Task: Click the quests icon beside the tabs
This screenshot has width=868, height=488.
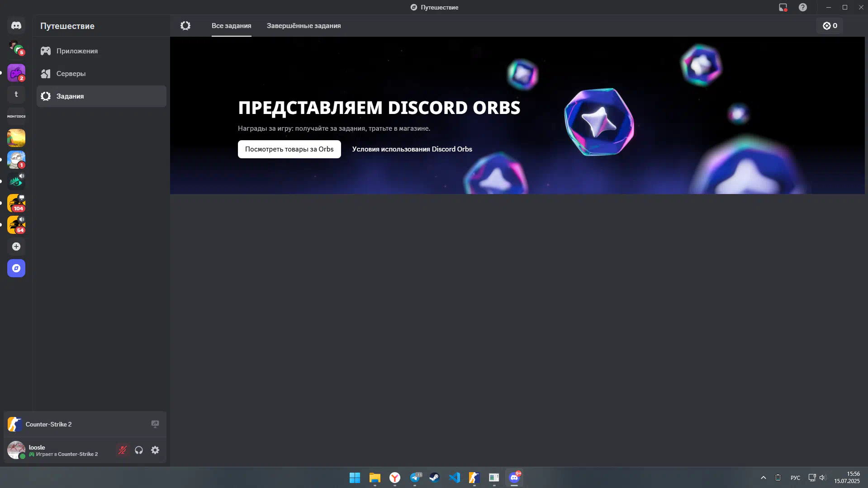Action: pos(185,26)
